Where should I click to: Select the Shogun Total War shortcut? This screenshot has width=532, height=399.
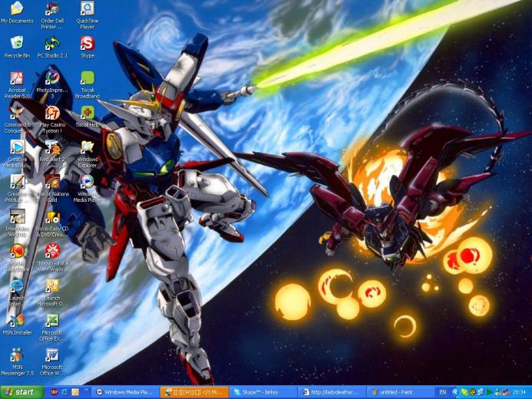pyautogui.click(x=52, y=258)
